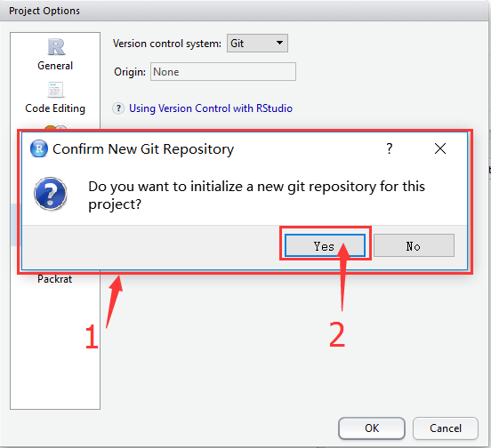491x448 pixels.
Task: Decline initializing the repository with No
Action: pos(414,246)
